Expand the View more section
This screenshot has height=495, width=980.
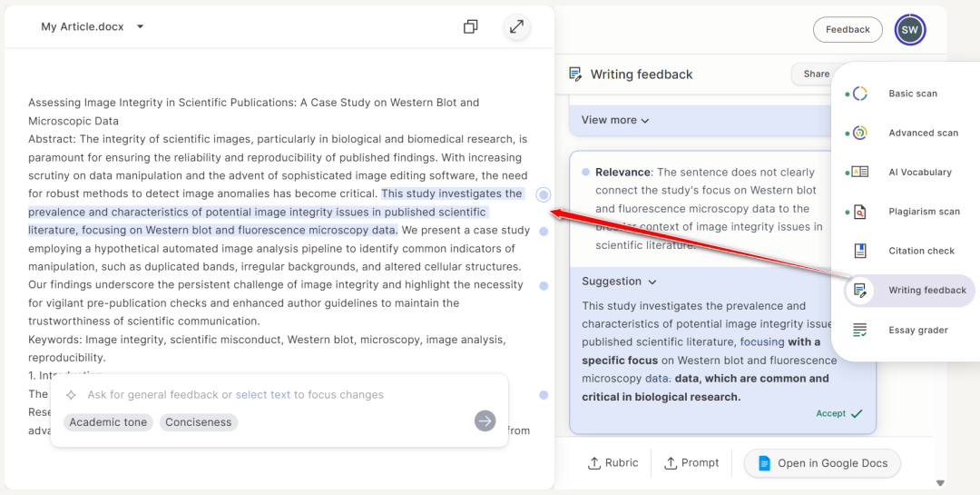[615, 120]
